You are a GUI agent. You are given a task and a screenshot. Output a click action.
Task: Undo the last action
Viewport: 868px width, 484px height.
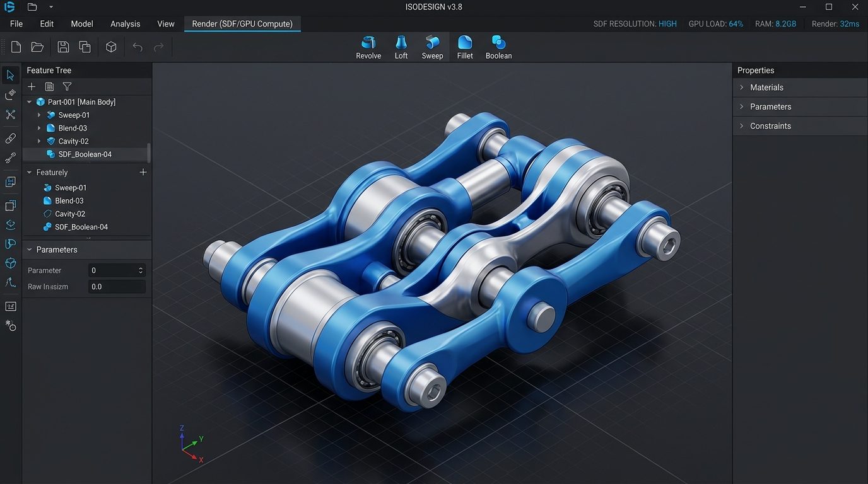[x=138, y=47]
